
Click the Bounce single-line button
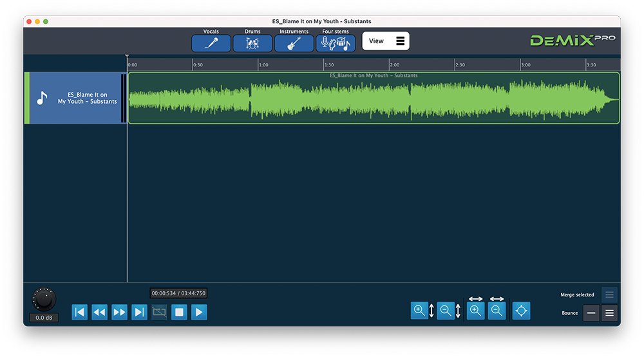(591, 314)
